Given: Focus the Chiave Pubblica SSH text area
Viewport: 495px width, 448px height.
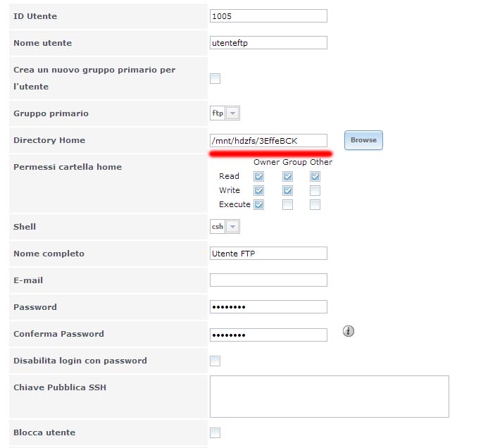Looking at the screenshot, I should tap(330, 397).
